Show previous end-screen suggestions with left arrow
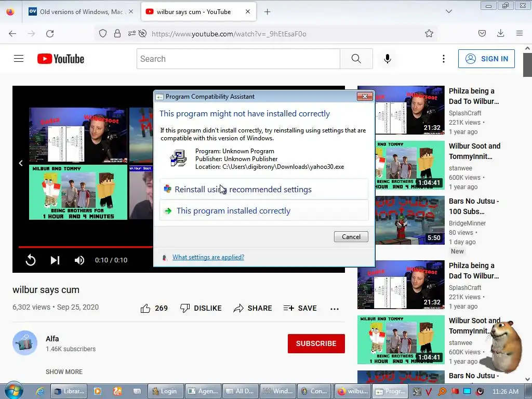532x399 pixels. point(21,163)
